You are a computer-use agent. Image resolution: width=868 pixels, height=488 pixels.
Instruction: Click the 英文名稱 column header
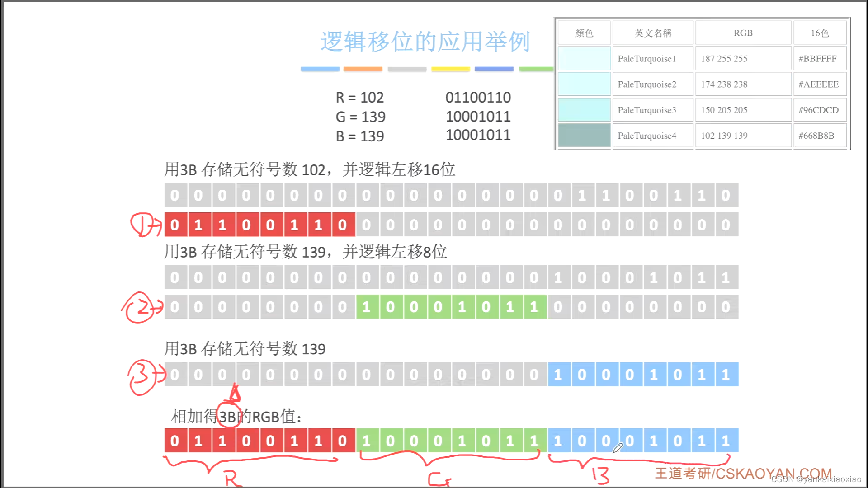(x=653, y=33)
